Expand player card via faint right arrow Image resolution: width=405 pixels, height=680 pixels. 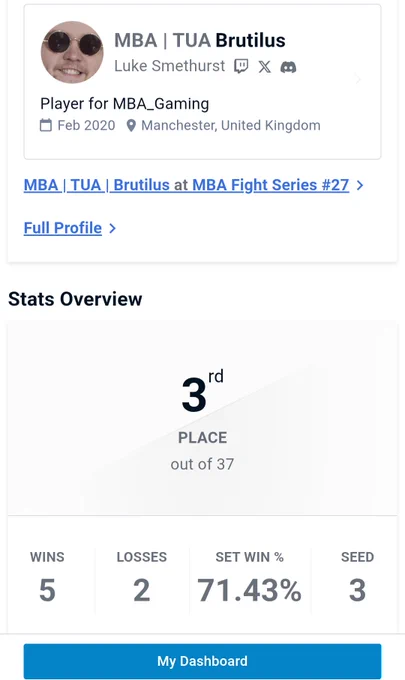pyautogui.click(x=358, y=79)
